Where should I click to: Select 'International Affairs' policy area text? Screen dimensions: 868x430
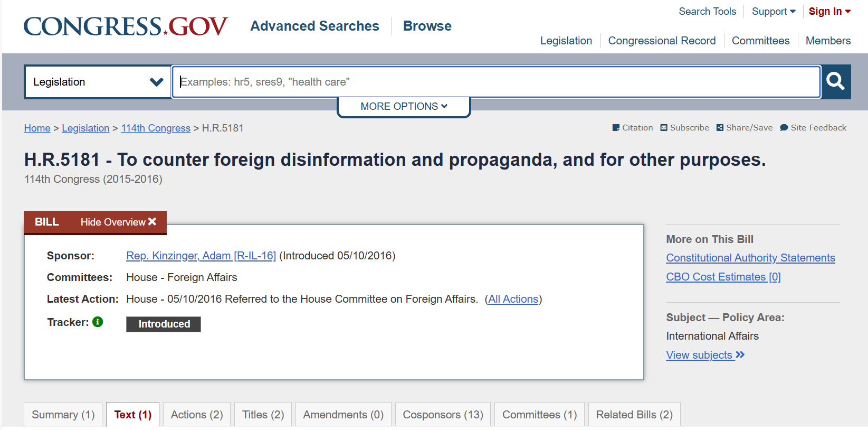712,336
